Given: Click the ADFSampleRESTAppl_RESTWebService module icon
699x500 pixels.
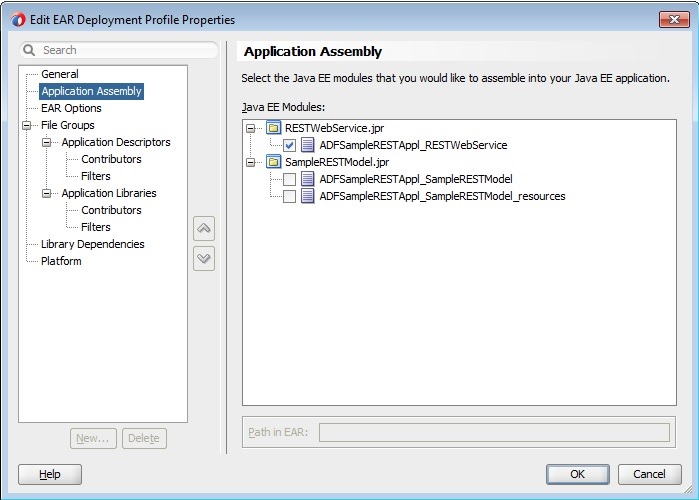Looking at the screenshot, I should (x=307, y=145).
